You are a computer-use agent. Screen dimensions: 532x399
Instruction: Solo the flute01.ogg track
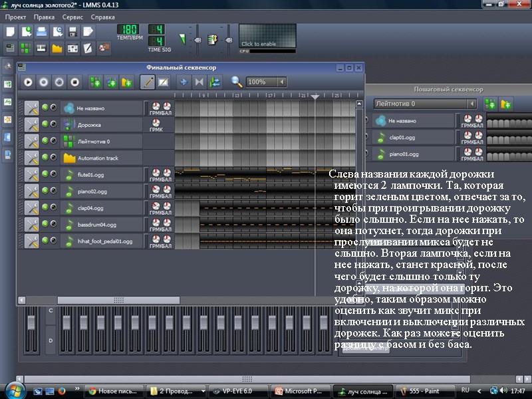click(x=53, y=174)
